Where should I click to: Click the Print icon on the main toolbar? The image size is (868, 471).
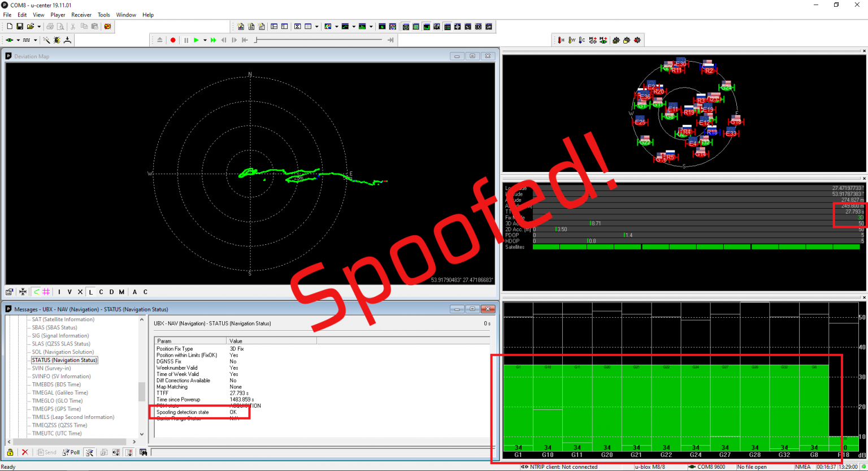pyautogui.click(x=49, y=26)
